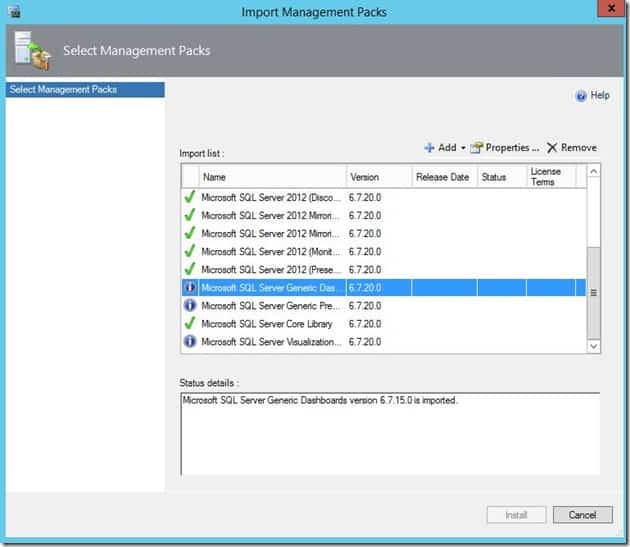Select Microsoft SQL Server 2012 (Disco... row
The height and width of the screenshot is (547, 630).
pos(384,197)
